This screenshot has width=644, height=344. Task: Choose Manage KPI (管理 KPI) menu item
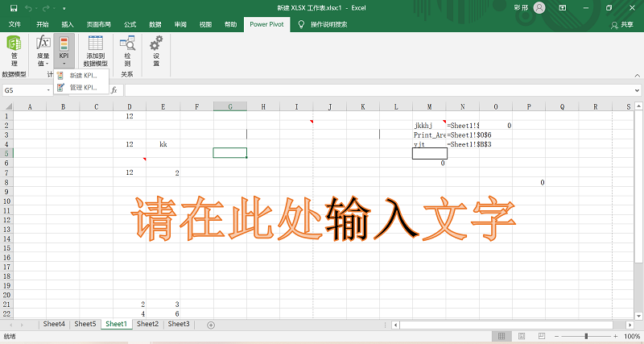pos(82,87)
